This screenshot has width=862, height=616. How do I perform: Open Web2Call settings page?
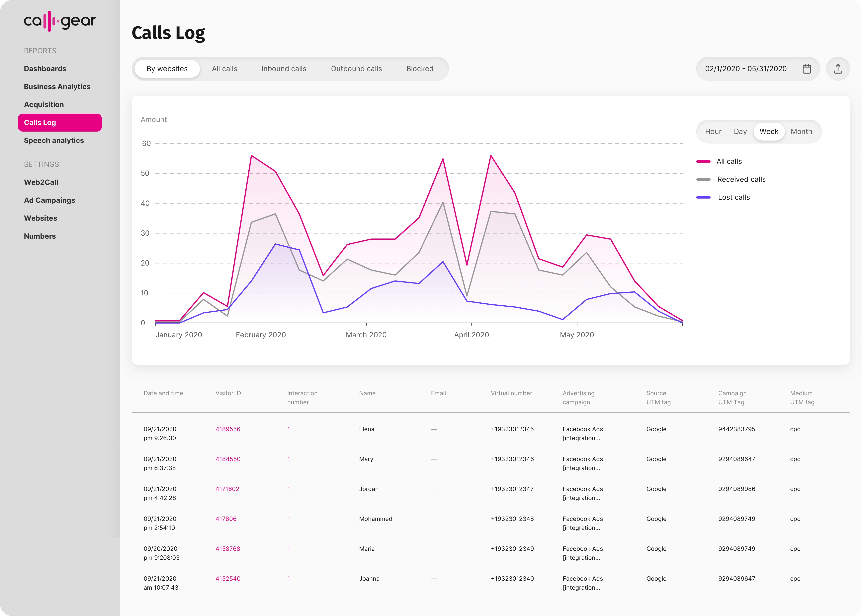pyautogui.click(x=41, y=182)
